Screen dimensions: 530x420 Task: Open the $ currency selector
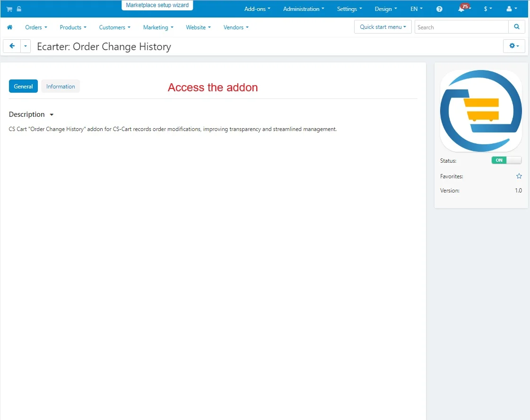click(x=488, y=9)
